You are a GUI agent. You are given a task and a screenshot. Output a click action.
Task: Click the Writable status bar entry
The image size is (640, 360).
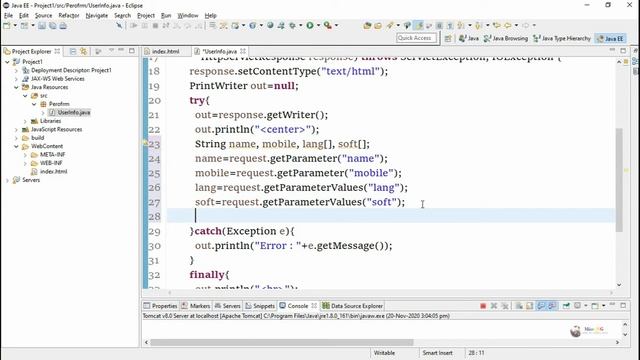(x=384, y=353)
